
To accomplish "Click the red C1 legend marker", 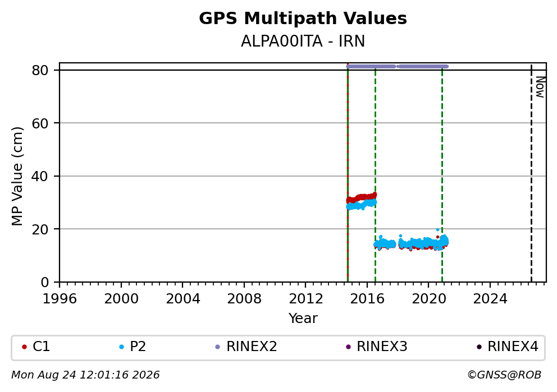I will (x=24, y=347).
